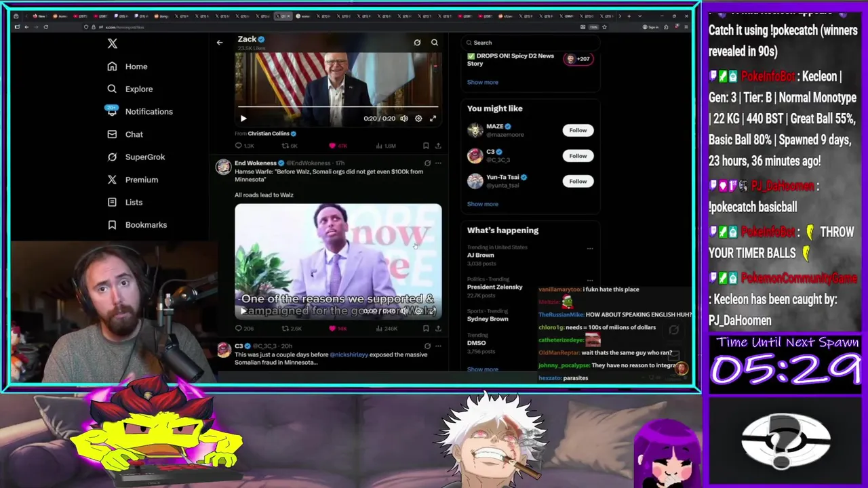Search Zack's profile with the magnifier icon
This screenshot has width=868, height=488.
435,43
